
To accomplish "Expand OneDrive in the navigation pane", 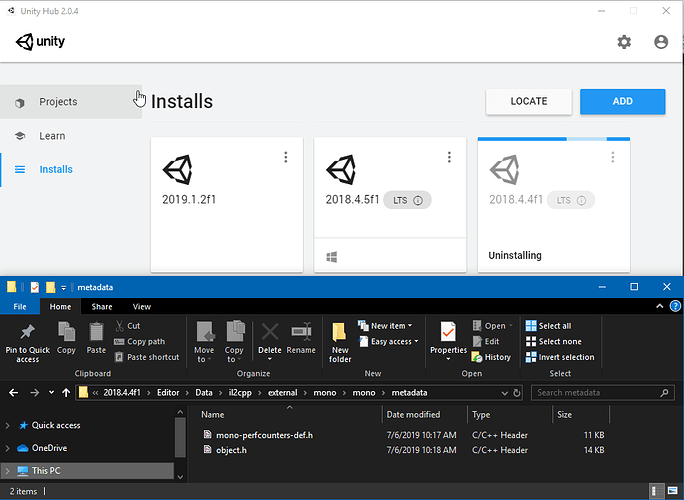I will pos(7,448).
